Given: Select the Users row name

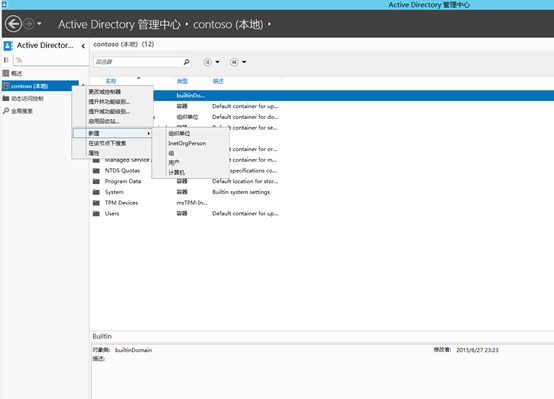Looking at the screenshot, I should click(x=112, y=213).
